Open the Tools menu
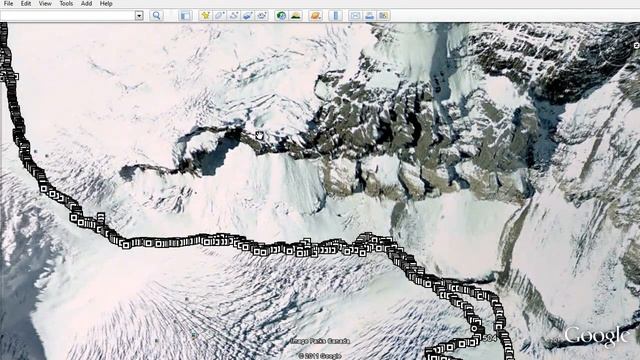Image resolution: width=640 pixels, height=360 pixels. pos(66,4)
